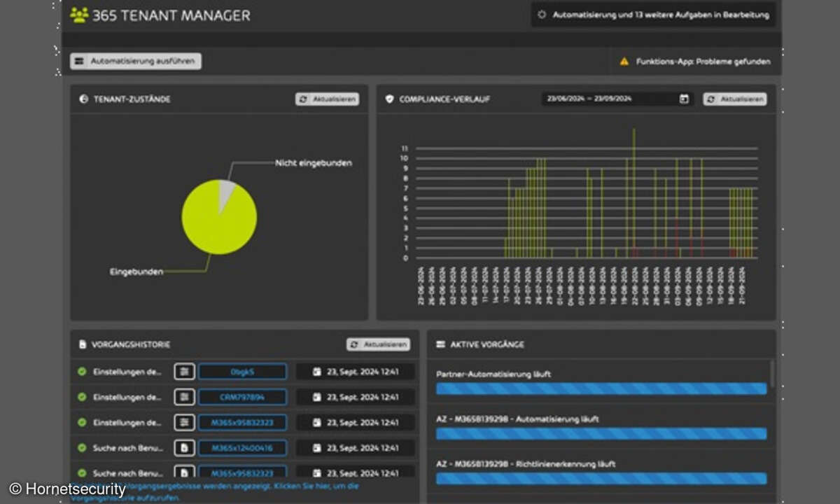Open tenant link CRM797894

[x=242, y=397]
